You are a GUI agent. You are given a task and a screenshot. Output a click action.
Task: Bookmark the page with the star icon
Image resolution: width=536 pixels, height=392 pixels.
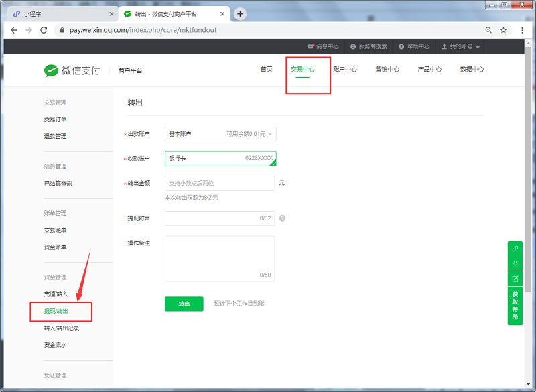(503, 30)
